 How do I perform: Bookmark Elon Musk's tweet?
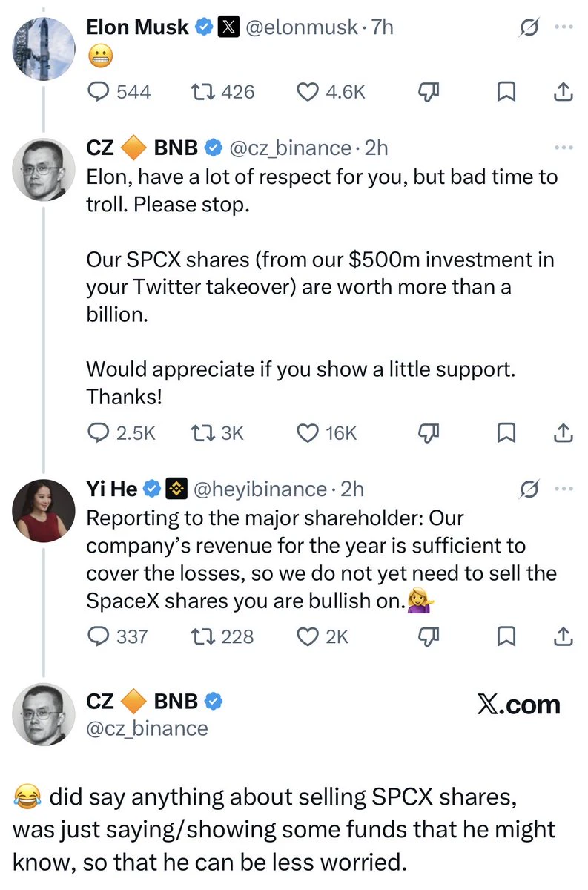[x=506, y=92]
